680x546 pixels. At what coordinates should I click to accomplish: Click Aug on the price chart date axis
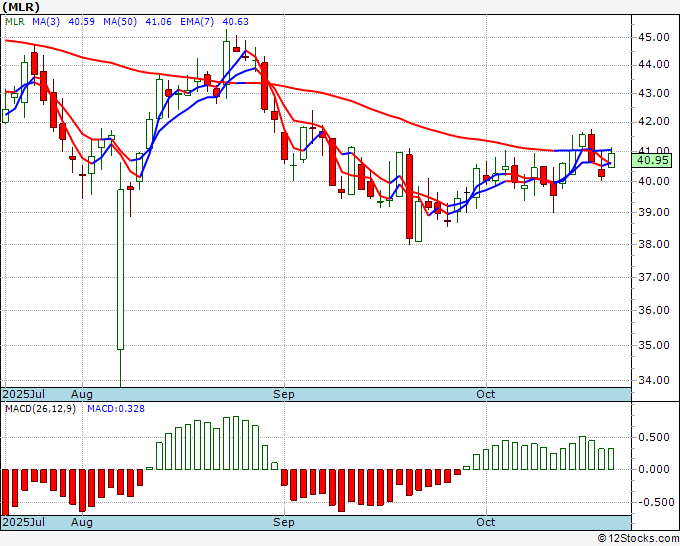pyautogui.click(x=82, y=394)
